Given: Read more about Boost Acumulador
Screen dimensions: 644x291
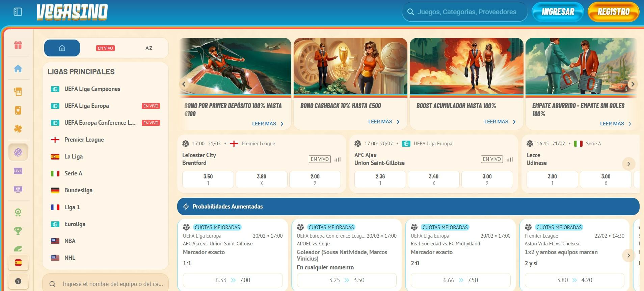Looking at the screenshot, I should 500,122.
